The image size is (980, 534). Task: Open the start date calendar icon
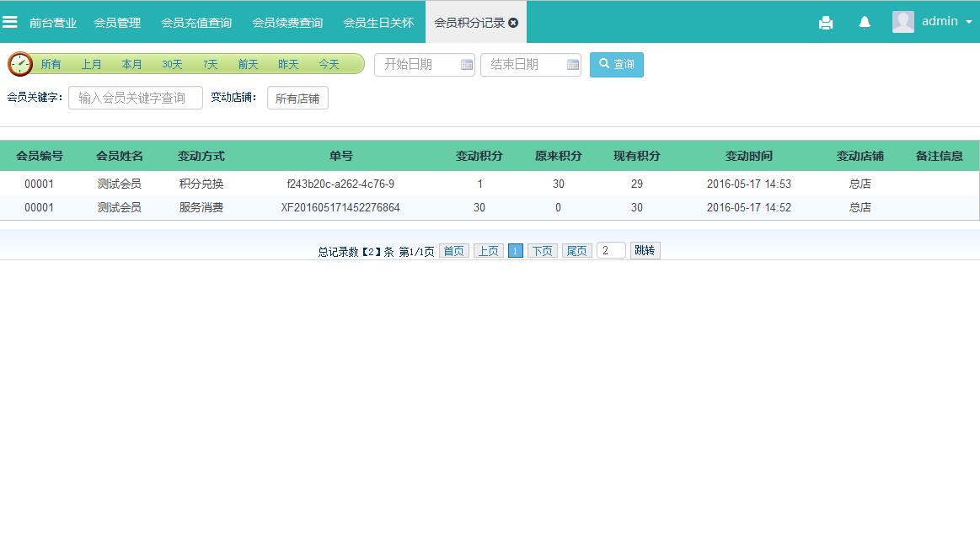(x=467, y=65)
